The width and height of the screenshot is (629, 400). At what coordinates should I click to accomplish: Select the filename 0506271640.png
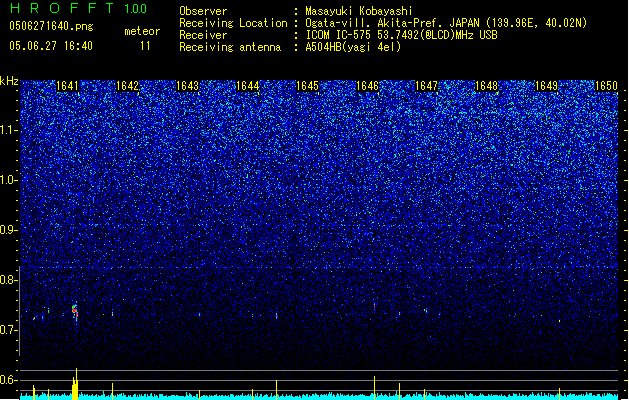pos(51,26)
